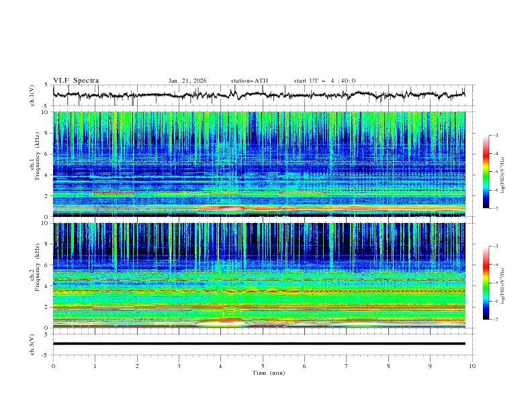Viewport: 532px width, 411px height.
Task: Select the "start UT = 4 :40: 0" text
Action: click(x=324, y=81)
